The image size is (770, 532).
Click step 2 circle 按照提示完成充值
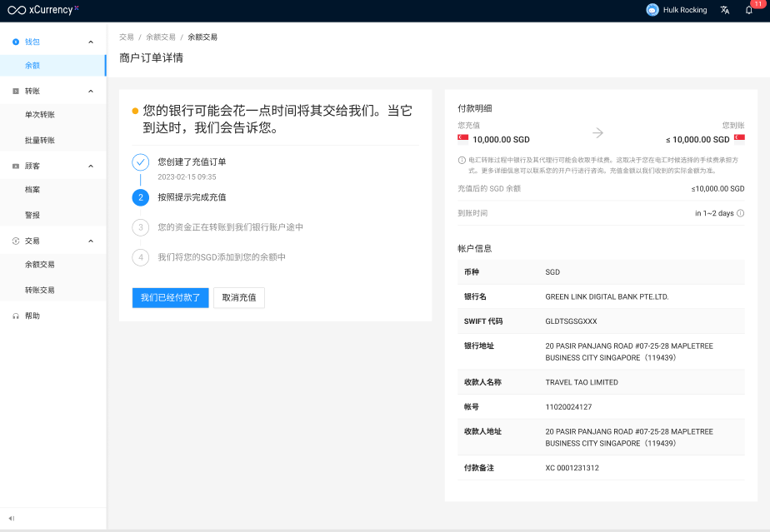pos(141,197)
